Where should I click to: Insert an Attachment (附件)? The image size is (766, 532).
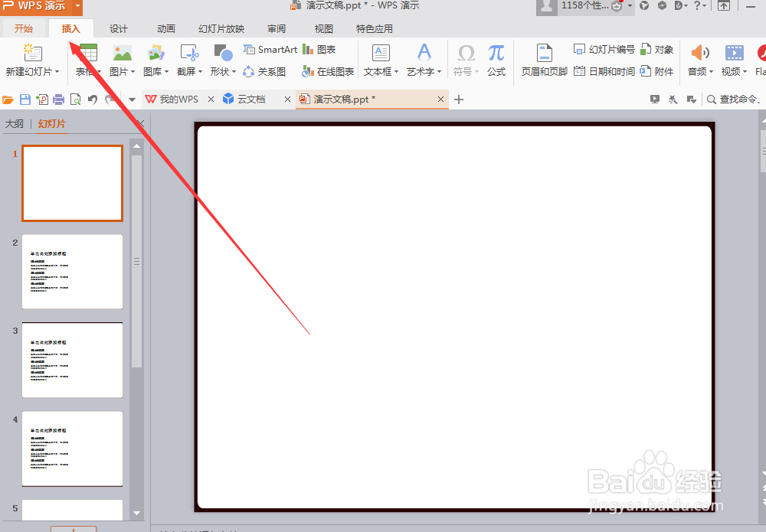point(657,72)
